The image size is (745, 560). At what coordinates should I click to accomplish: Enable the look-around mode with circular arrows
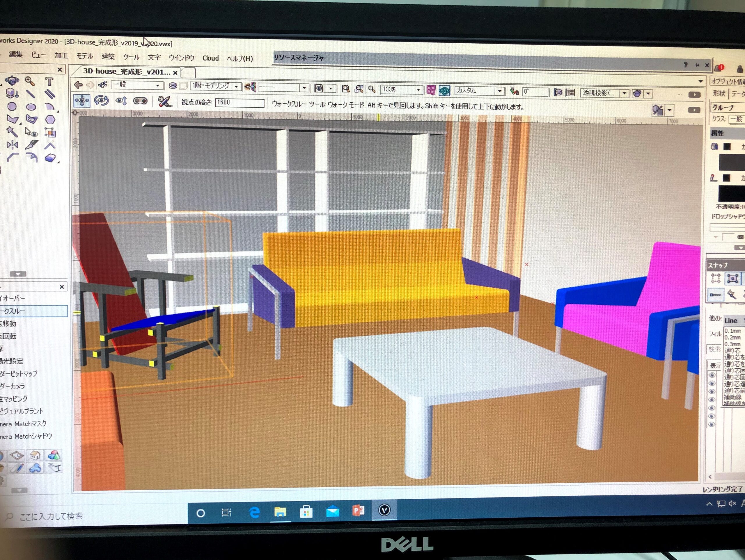pyautogui.click(x=101, y=101)
